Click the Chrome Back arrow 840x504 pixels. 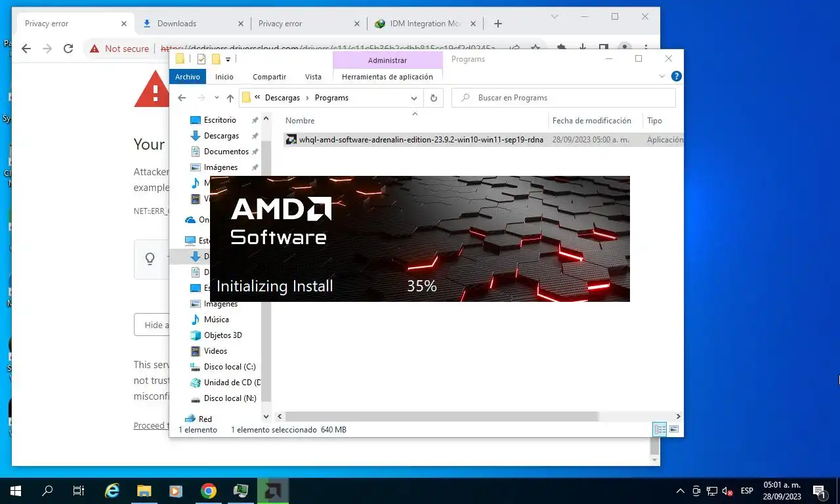click(26, 49)
